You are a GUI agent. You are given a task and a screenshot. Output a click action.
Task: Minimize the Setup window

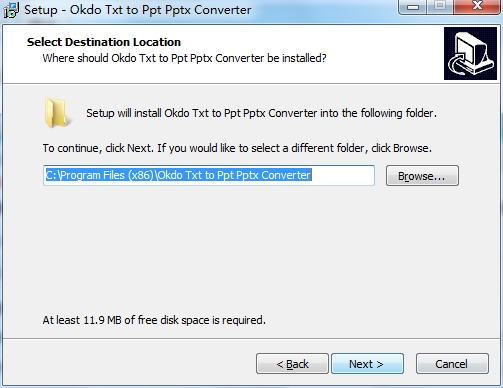[x=413, y=7]
